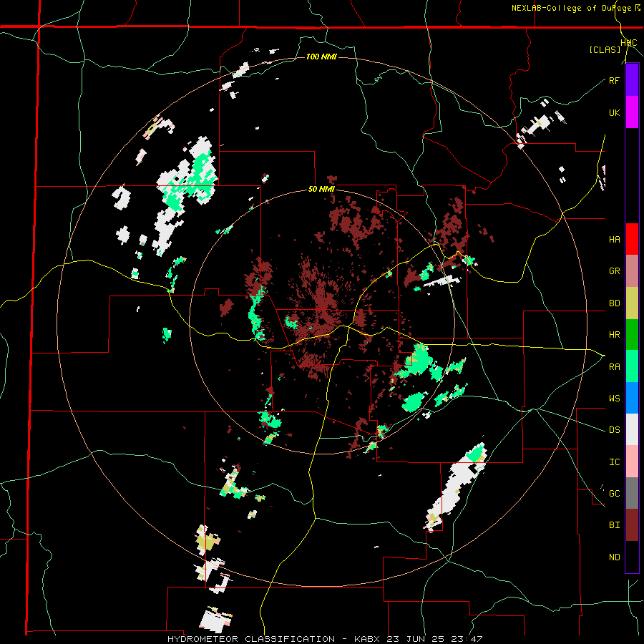The height and width of the screenshot is (644, 644).
Task: Click the 50 NMI range ring label
Action: click(x=321, y=190)
